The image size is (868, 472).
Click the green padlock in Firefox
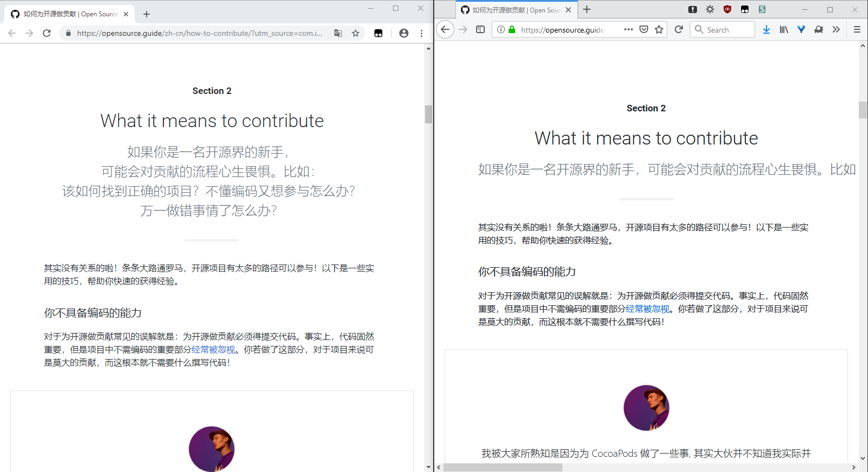pos(512,29)
